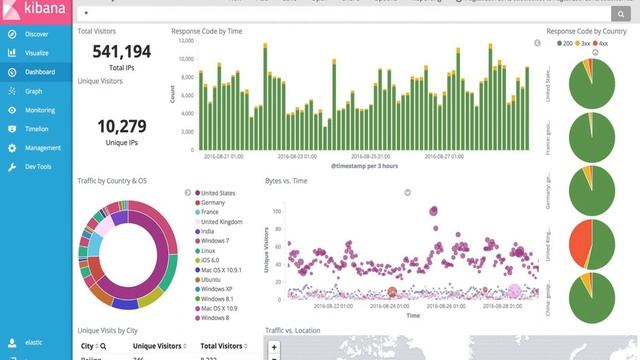Click the France response code pie
This screenshot has height=360, width=640.
click(592, 138)
